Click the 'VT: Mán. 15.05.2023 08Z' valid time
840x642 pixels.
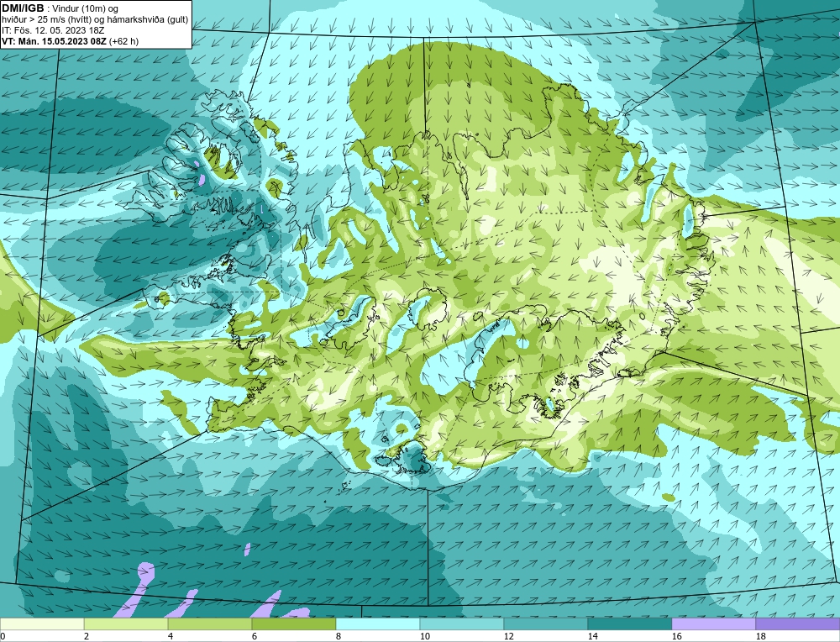pos(54,41)
